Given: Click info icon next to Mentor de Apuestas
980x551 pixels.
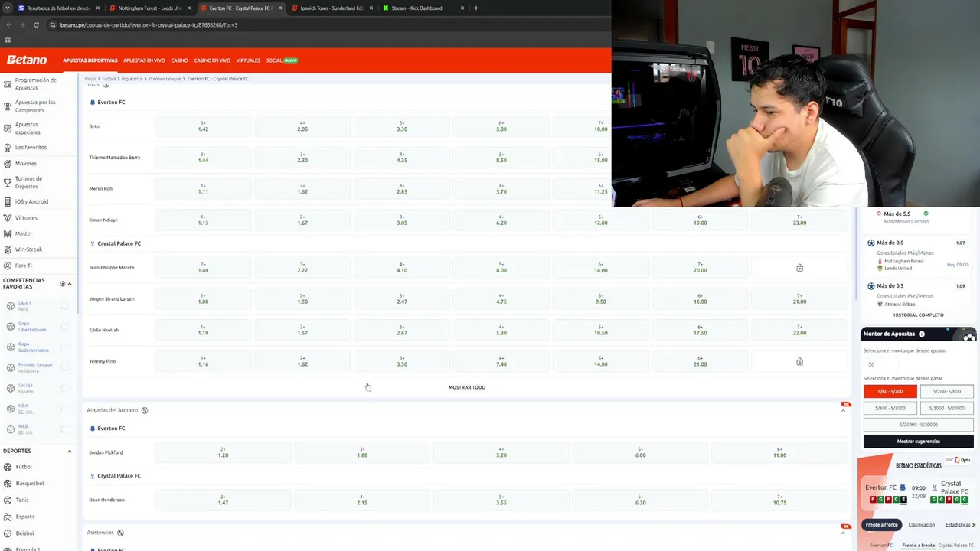Looking at the screenshot, I should click(921, 334).
